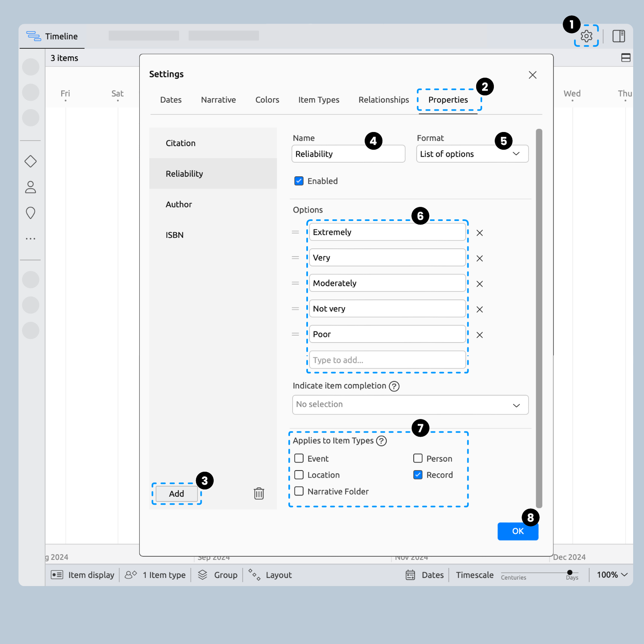
Task: Check the Narrative Folder item type
Action: click(x=299, y=491)
